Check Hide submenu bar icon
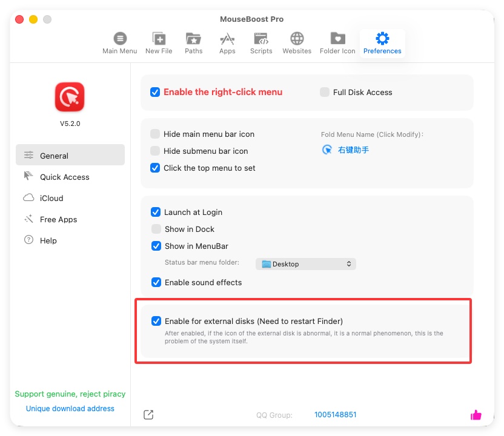This screenshot has width=504, height=436. point(155,151)
